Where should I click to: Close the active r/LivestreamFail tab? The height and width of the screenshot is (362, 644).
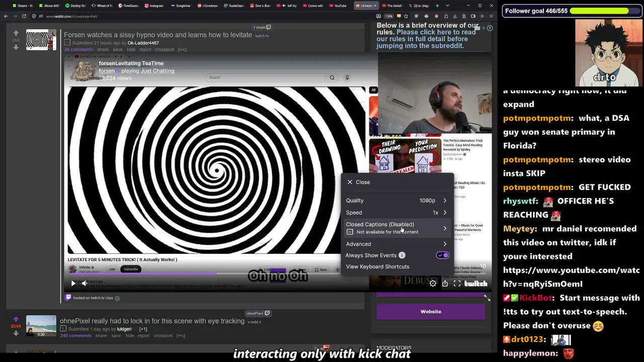click(x=375, y=6)
